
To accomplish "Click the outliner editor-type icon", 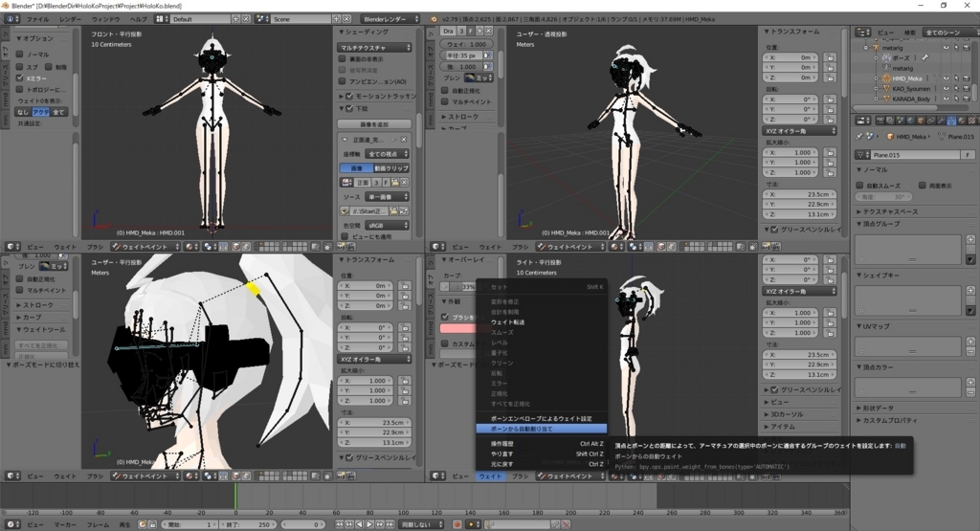I will 862,33.
